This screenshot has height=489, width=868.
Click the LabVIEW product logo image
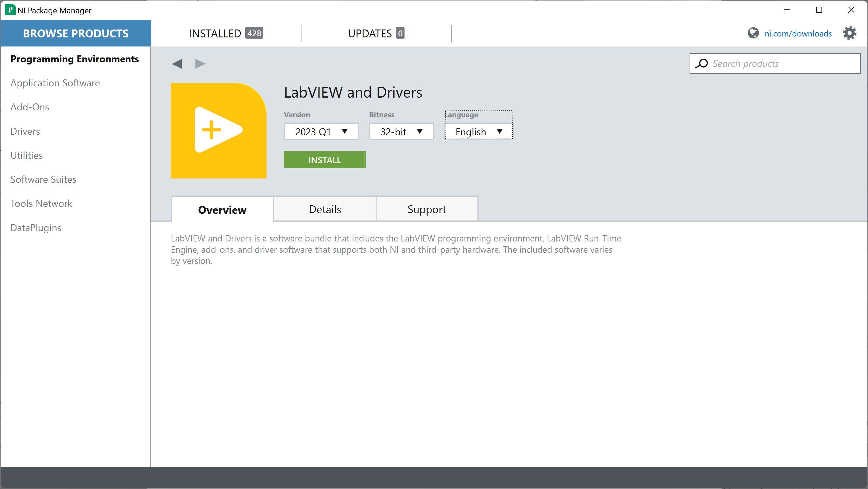(x=218, y=130)
